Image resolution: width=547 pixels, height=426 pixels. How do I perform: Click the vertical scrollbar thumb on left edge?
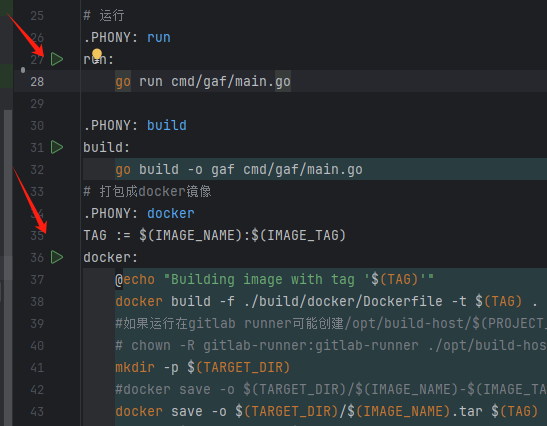point(8,195)
